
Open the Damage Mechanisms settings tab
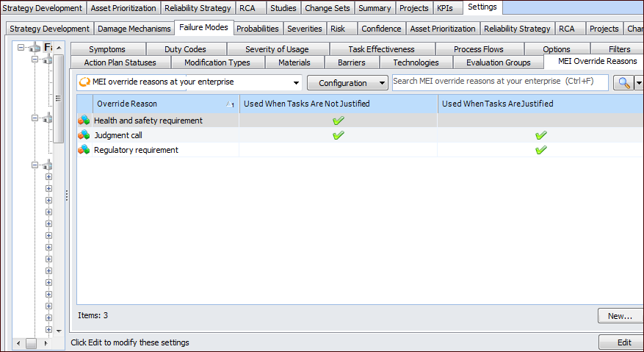point(134,29)
